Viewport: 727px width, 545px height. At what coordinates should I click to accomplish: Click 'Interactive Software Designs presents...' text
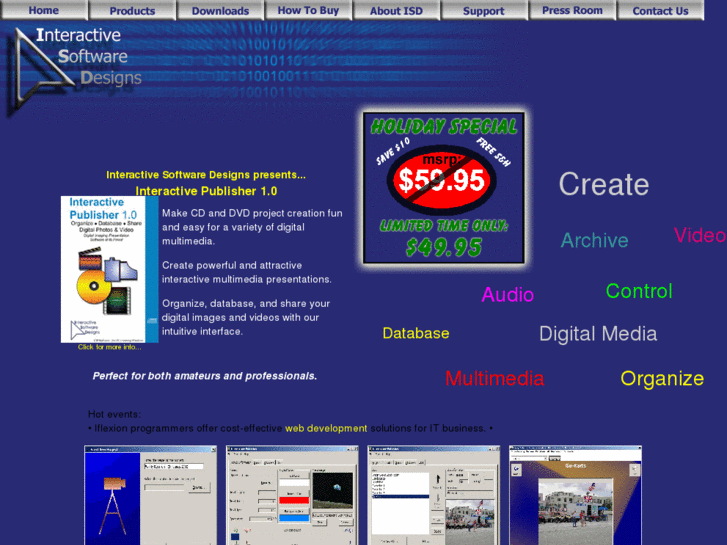206,175
